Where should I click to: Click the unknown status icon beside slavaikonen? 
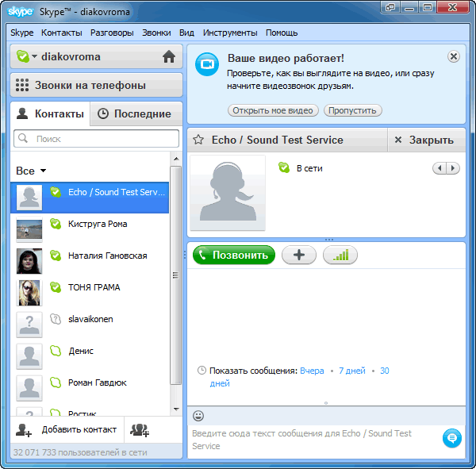click(x=56, y=319)
